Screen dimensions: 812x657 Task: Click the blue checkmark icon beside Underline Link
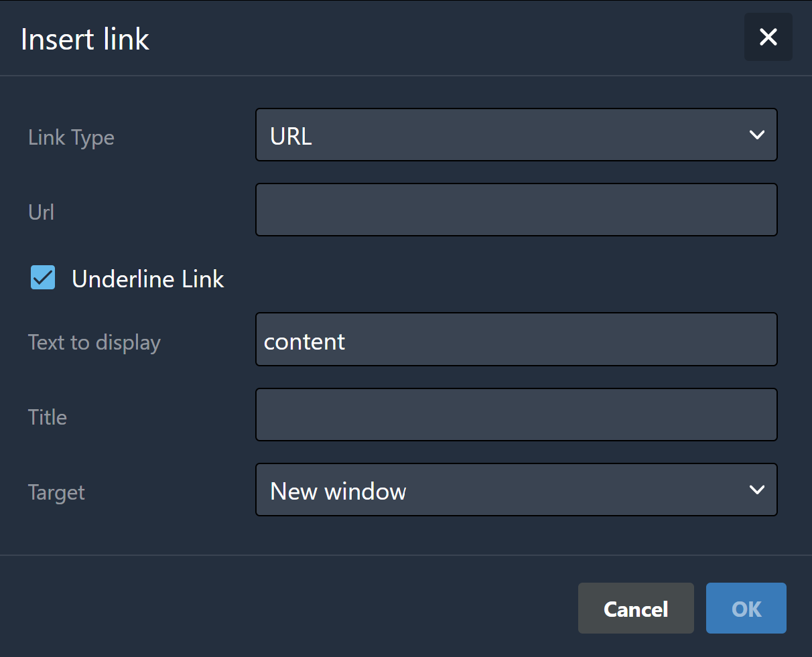43,277
